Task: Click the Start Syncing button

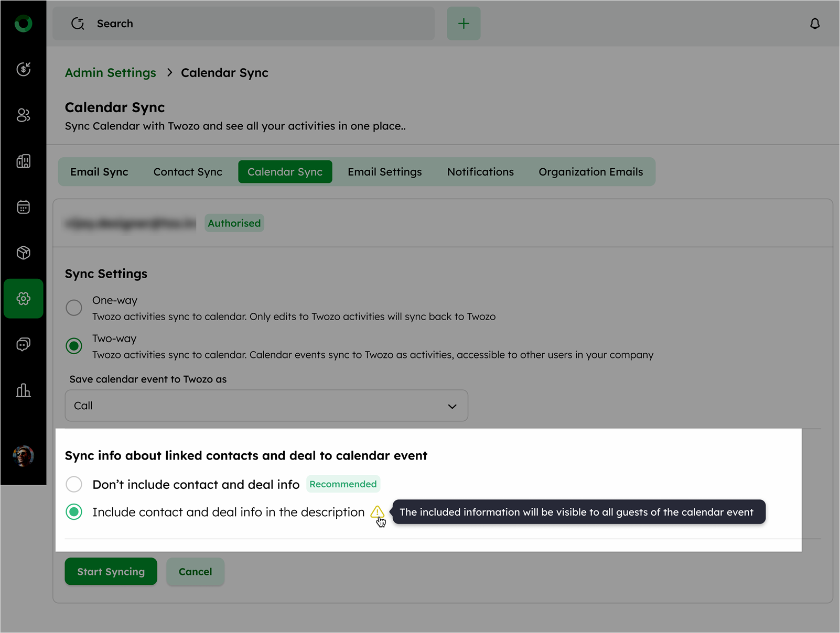Action: tap(111, 572)
